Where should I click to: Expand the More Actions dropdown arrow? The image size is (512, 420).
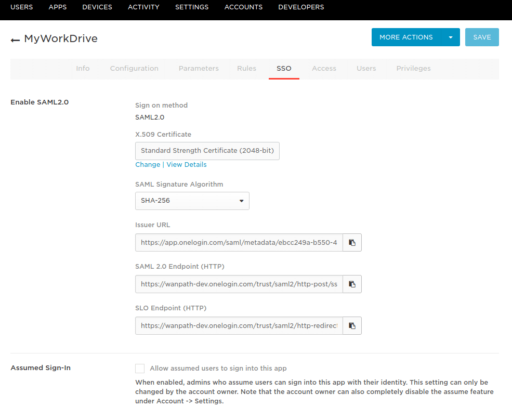click(451, 37)
